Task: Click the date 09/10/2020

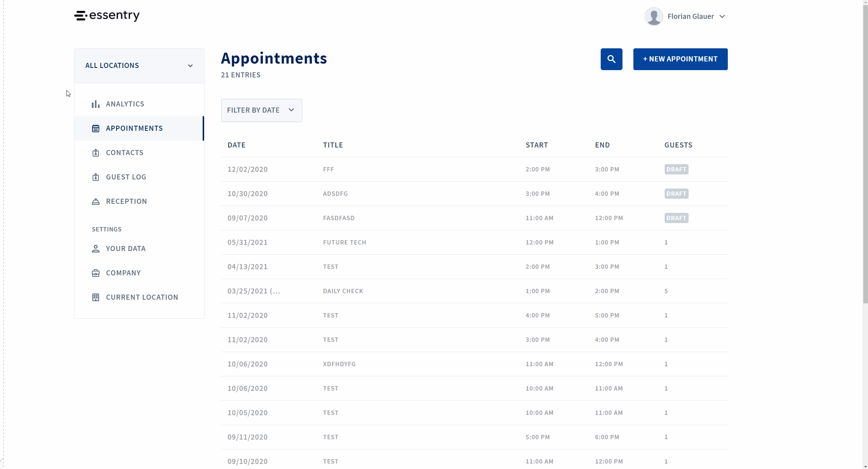Action: pyautogui.click(x=248, y=462)
